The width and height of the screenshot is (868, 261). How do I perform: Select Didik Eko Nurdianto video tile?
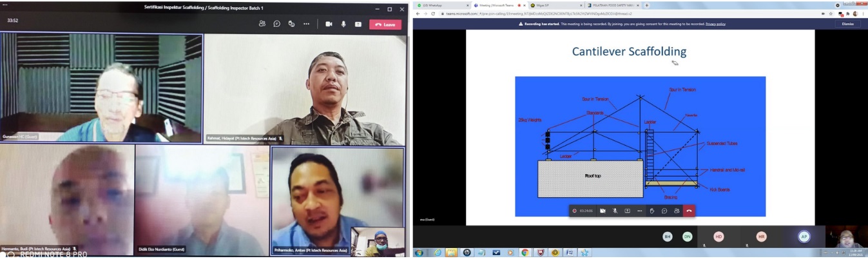pos(202,199)
